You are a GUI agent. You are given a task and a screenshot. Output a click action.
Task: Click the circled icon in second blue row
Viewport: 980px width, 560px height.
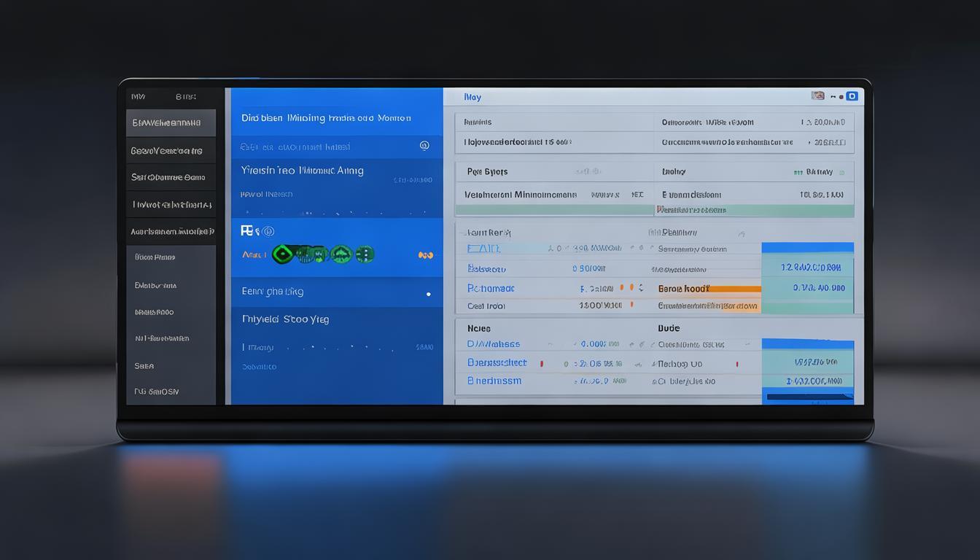[424, 146]
